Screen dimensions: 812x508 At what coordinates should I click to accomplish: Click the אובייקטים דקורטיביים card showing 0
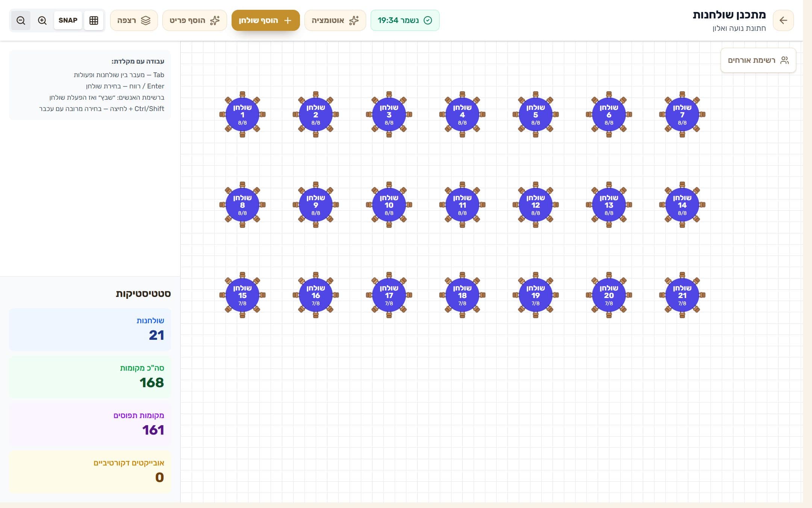(90, 472)
